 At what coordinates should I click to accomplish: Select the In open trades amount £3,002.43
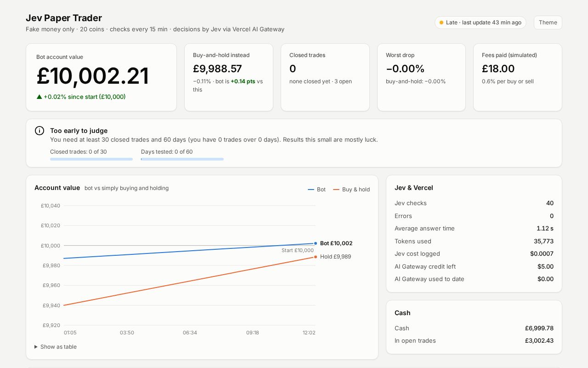[x=539, y=341]
